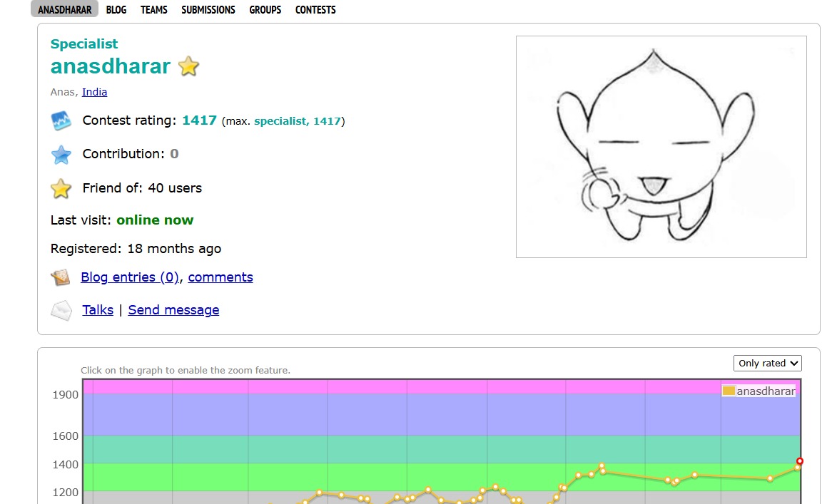Click the anasdharar legend color swatch
The height and width of the screenshot is (504, 832).
coord(729,391)
